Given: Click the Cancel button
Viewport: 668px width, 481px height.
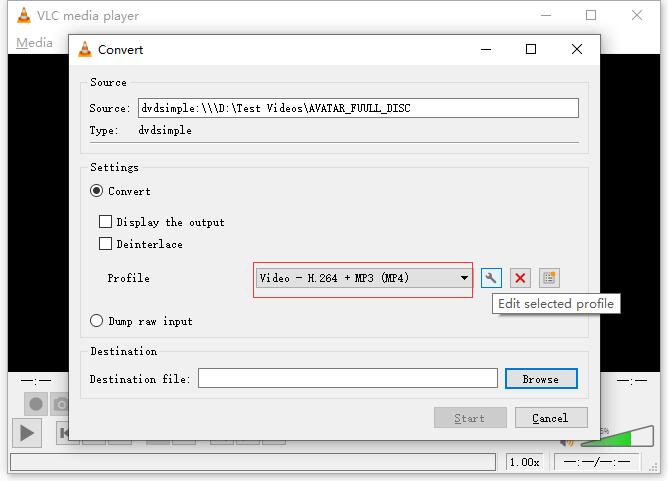Looking at the screenshot, I should (x=551, y=418).
